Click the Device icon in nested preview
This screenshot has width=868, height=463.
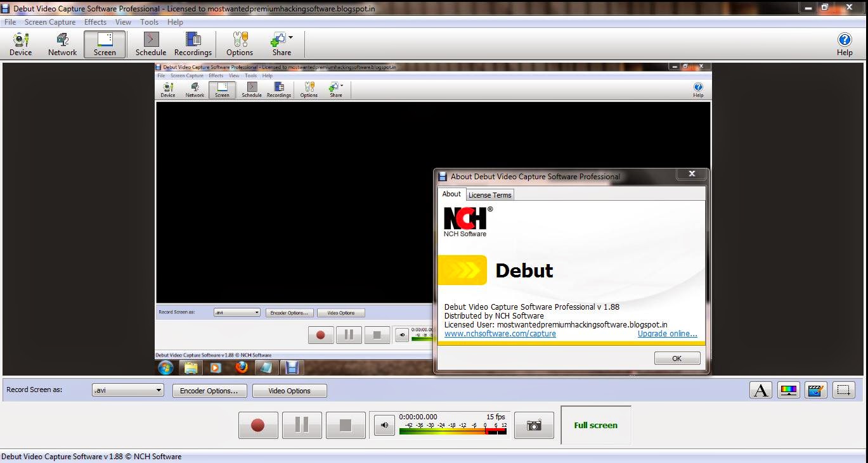168,90
